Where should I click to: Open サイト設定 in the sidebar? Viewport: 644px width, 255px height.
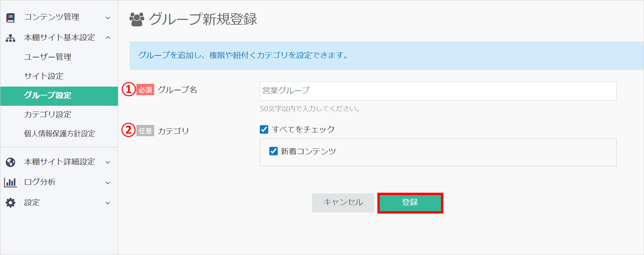pyautogui.click(x=44, y=76)
